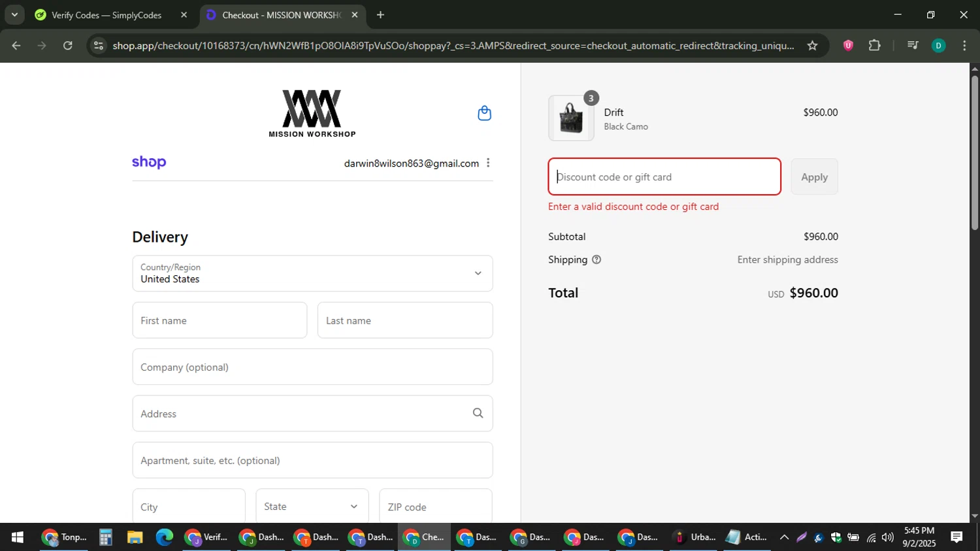This screenshot has width=980, height=551.
Task: Focus the Discount code or gift card field
Action: click(x=664, y=176)
